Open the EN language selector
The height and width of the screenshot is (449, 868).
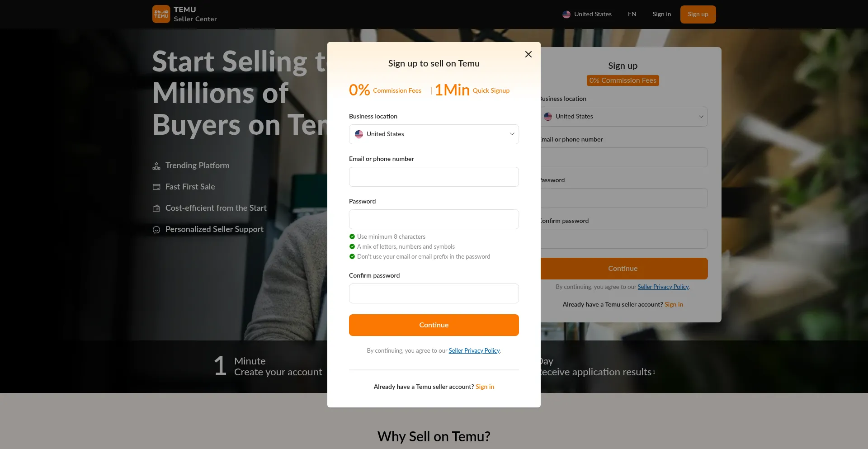[x=632, y=14]
